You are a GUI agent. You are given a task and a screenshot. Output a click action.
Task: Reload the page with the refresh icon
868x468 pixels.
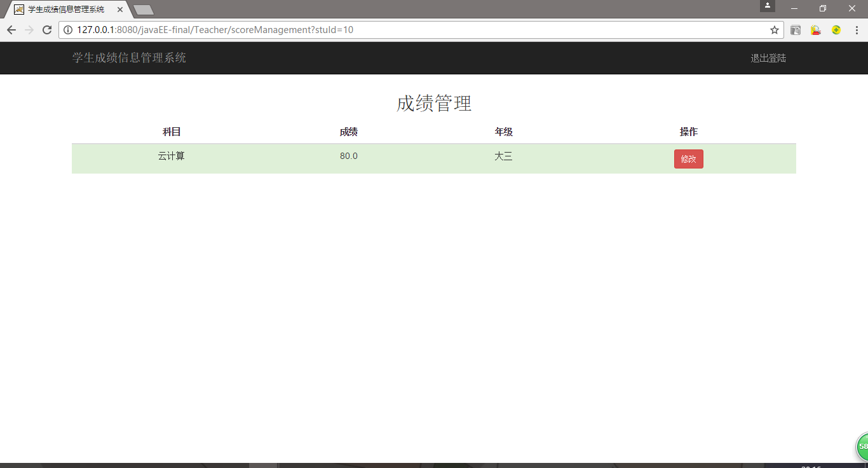[46, 30]
